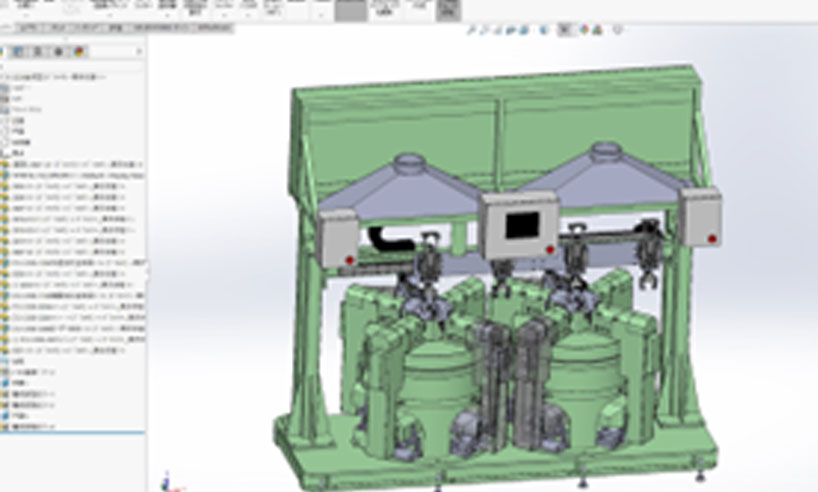Switch to the DisplayManager tab icon

(78, 52)
